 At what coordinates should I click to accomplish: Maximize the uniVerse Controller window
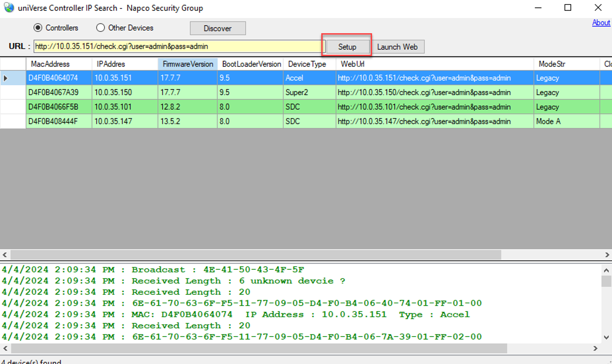click(x=568, y=8)
